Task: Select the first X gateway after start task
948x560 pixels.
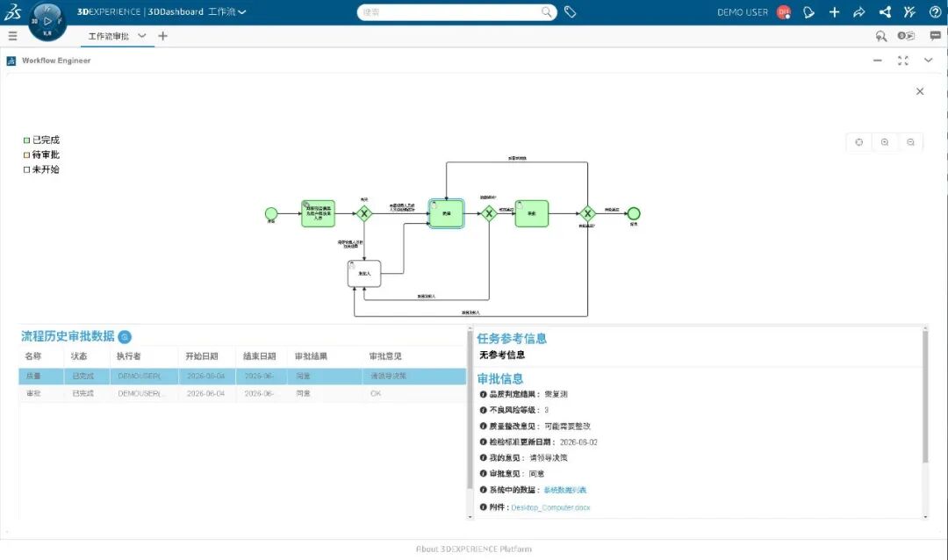Action: [364, 213]
